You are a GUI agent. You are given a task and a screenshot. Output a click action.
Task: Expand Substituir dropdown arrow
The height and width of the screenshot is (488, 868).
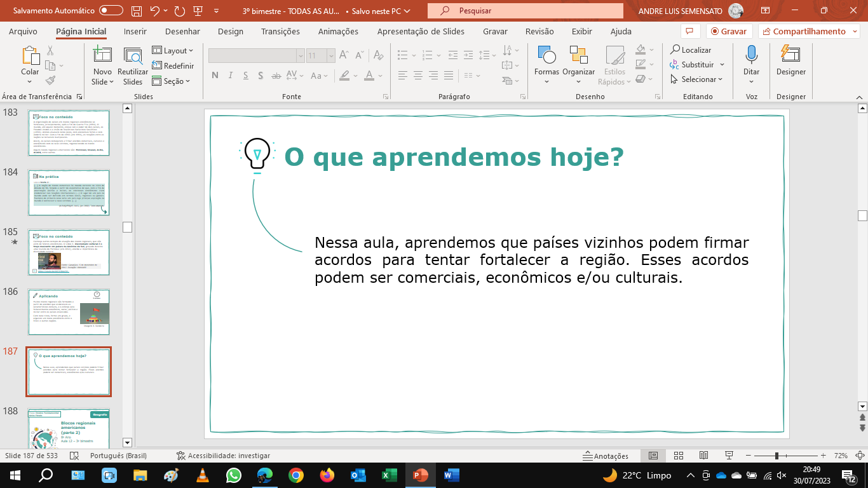pos(722,65)
